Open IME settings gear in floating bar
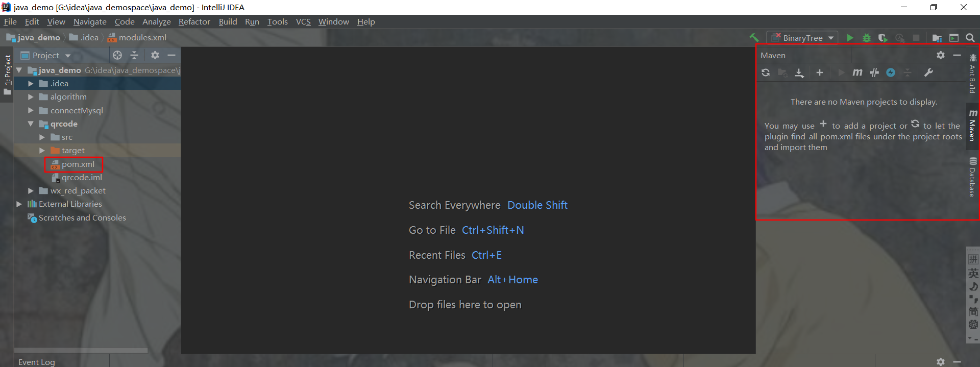980x367 pixels. point(973,325)
